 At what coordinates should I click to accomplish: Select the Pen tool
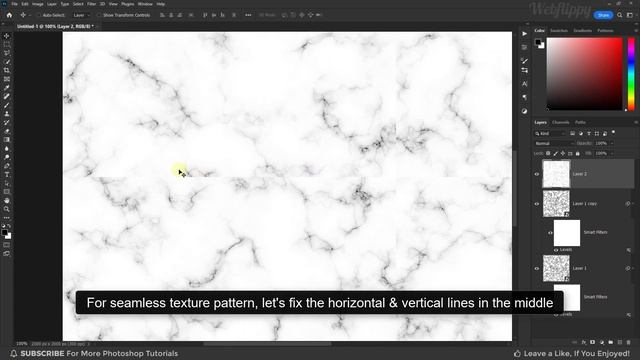tap(7, 166)
